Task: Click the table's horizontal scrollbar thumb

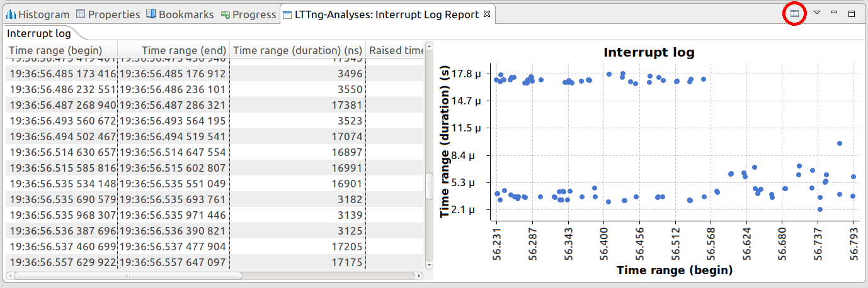Action: pyautogui.click(x=125, y=275)
